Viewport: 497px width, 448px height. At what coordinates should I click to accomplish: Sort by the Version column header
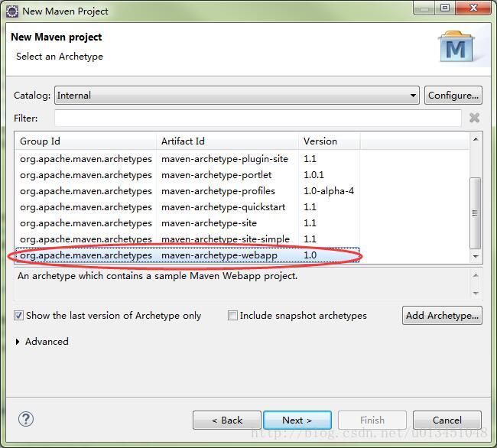[329, 141]
